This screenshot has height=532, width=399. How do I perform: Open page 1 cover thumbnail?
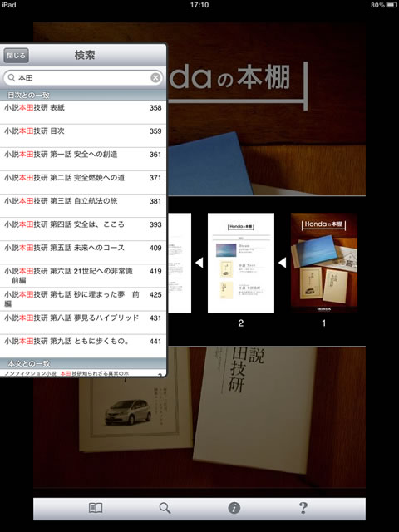324,263
